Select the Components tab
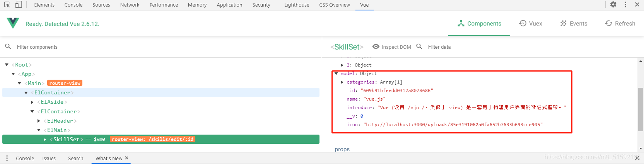 [x=479, y=24]
